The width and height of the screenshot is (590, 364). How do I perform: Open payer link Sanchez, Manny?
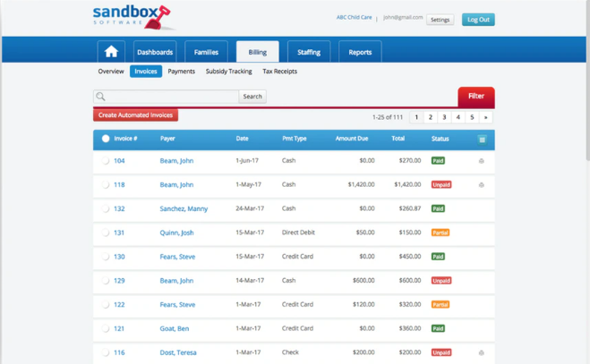click(x=184, y=208)
